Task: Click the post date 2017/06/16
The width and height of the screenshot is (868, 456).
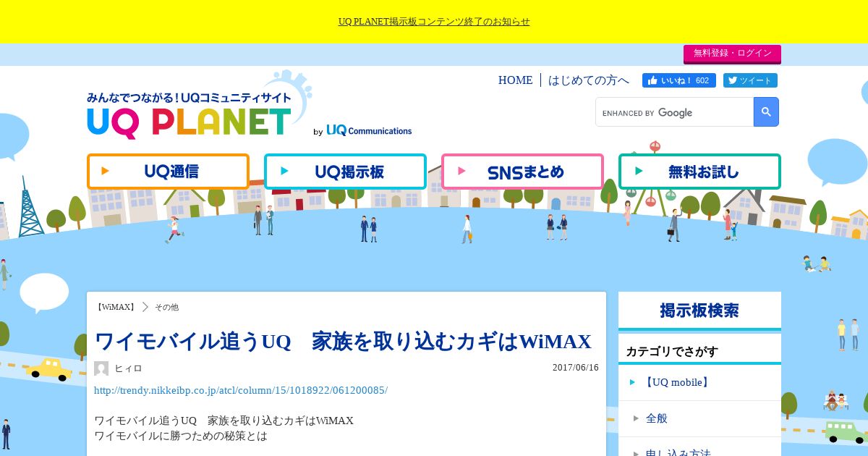Action: coord(576,368)
